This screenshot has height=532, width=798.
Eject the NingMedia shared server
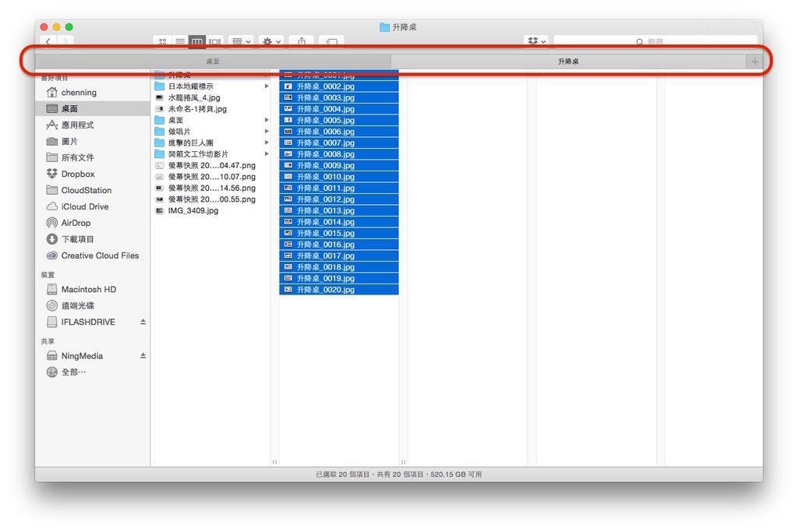(143, 356)
